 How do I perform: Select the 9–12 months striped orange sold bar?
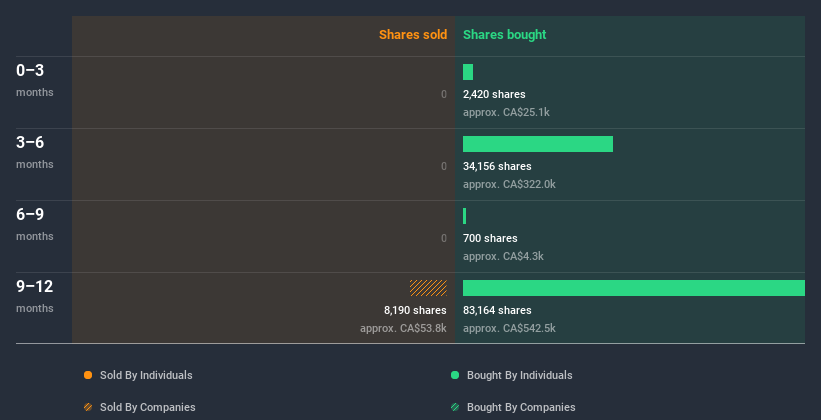coord(428,288)
